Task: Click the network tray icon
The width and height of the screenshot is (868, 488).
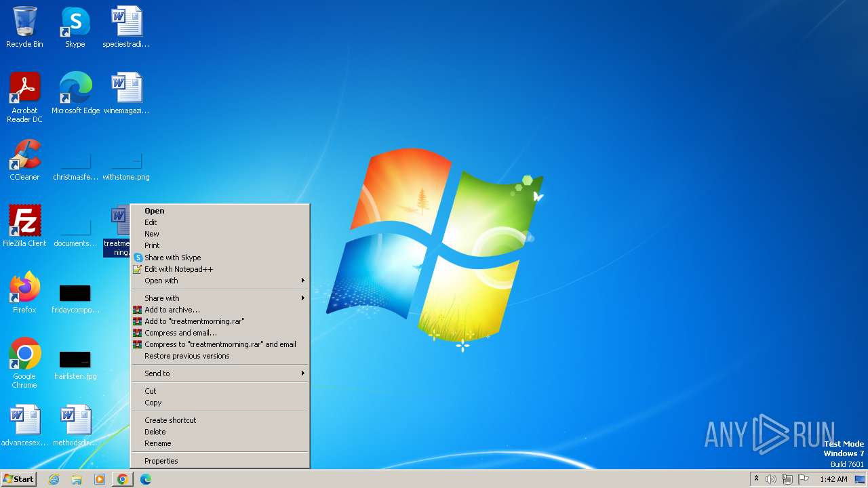Action: (x=787, y=479)
